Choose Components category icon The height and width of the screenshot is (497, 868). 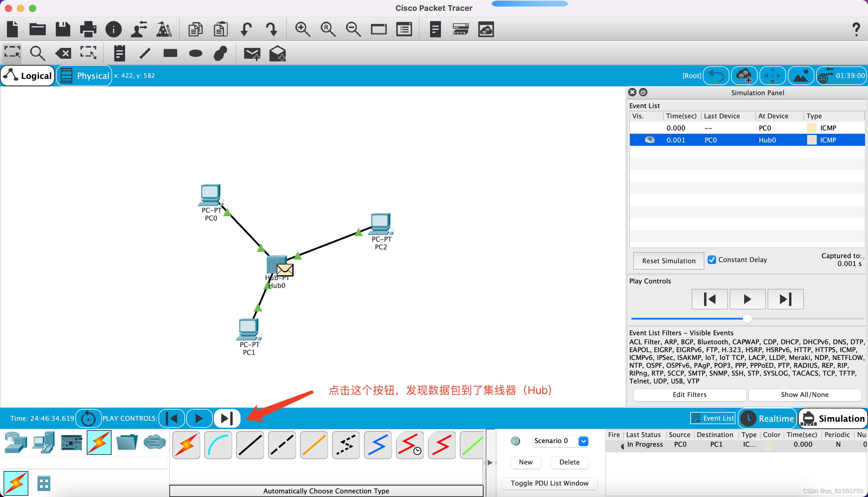(x=71, y=442)
